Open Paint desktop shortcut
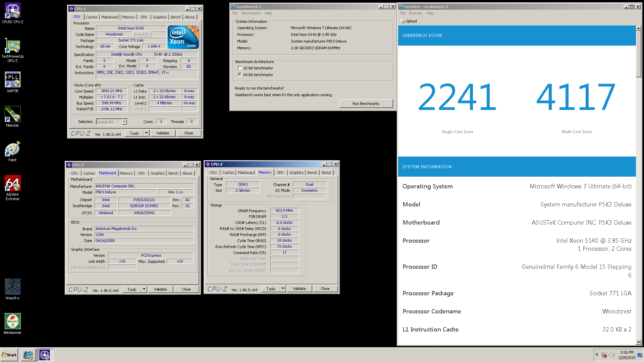Image resolution: width=644 pixels, height=362 pixels. click(12, 151)
